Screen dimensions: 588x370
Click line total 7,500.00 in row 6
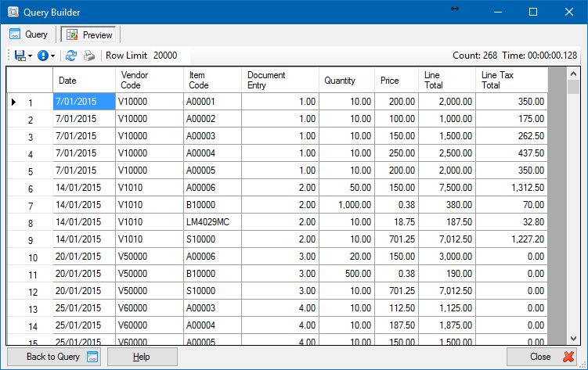point(447,188)
